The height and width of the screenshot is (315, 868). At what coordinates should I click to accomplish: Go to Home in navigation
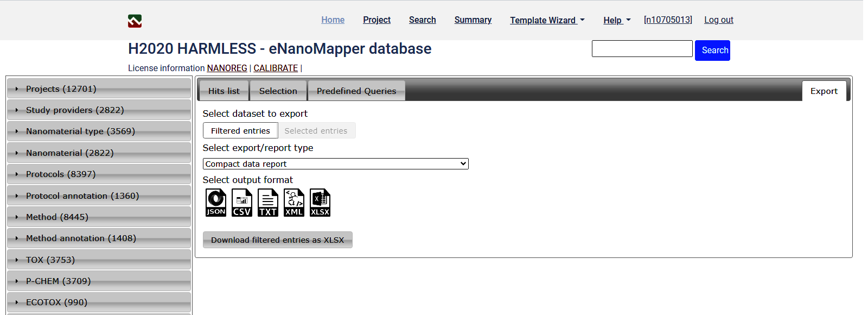pos(333,20)
